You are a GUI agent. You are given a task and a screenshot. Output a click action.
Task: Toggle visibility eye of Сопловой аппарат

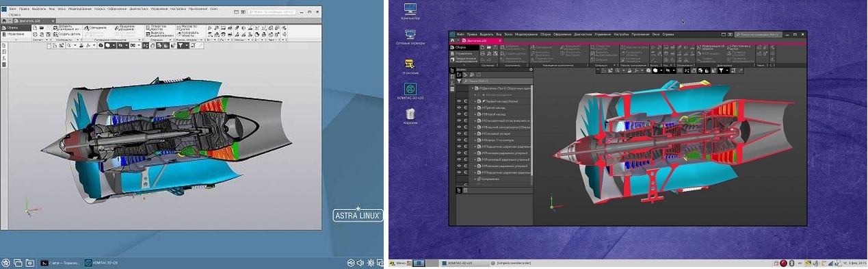tap(459, 133)
